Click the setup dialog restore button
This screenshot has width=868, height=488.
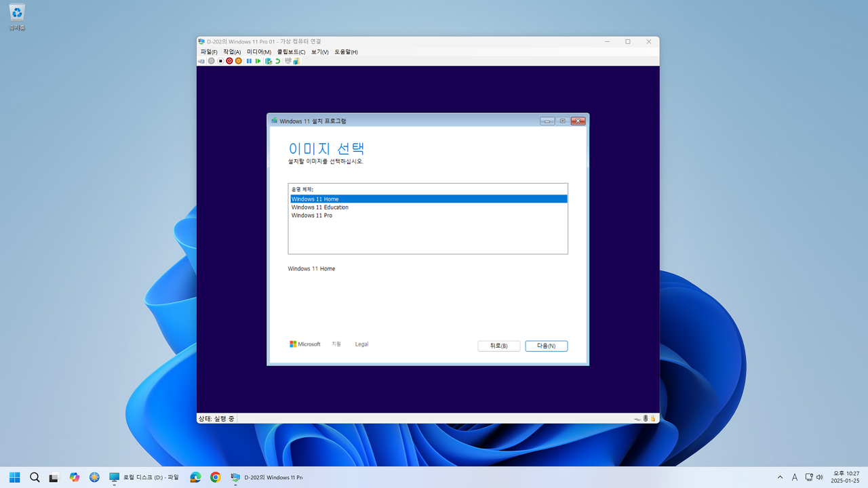pos(562,121)
